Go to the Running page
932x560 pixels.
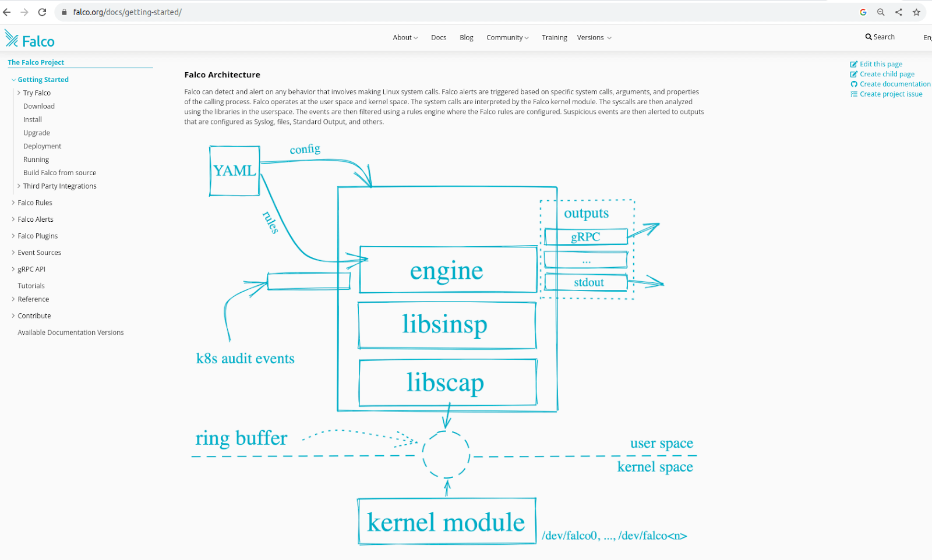point(36,160)
